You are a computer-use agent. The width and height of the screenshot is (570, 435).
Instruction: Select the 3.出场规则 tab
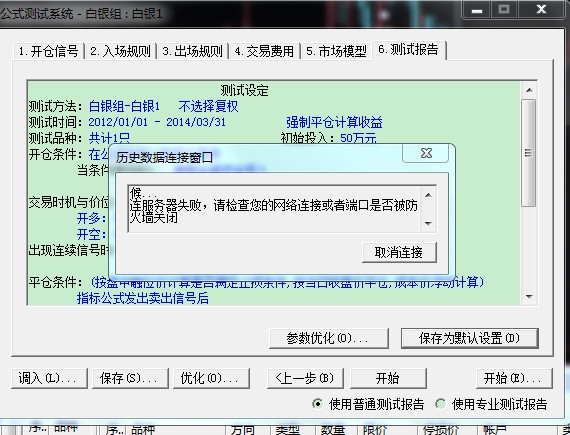click(192, 51)
